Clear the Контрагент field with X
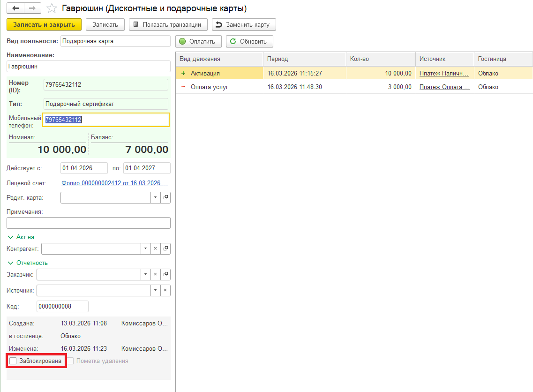Screen dimensions: 533x392 coord(155,249)
